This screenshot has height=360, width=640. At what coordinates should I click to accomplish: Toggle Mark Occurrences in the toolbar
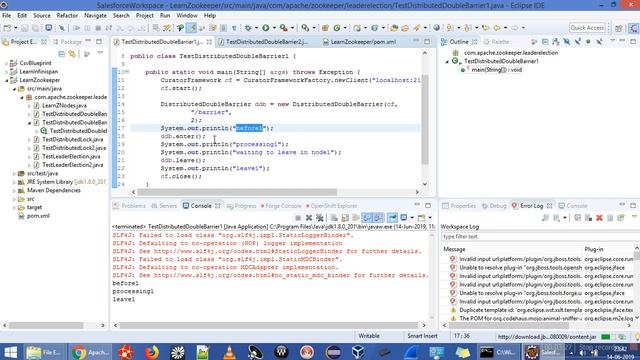tap(191, 28)
